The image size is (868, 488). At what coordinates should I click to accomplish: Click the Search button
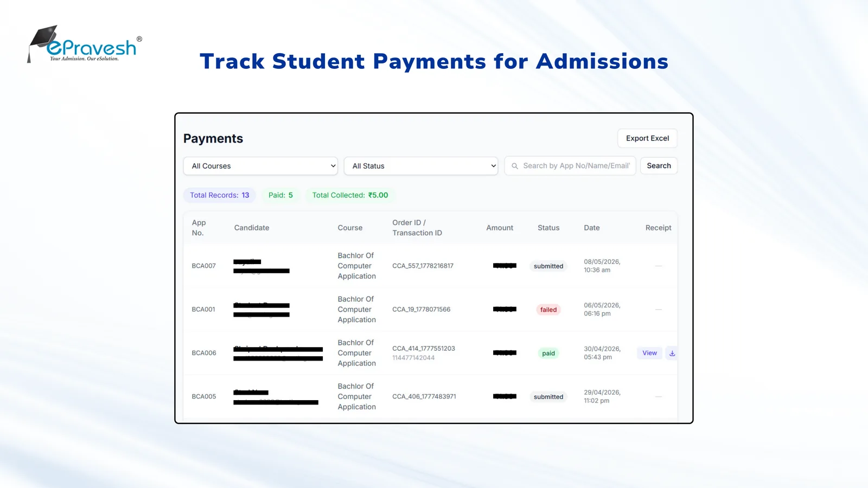(659, 166)
